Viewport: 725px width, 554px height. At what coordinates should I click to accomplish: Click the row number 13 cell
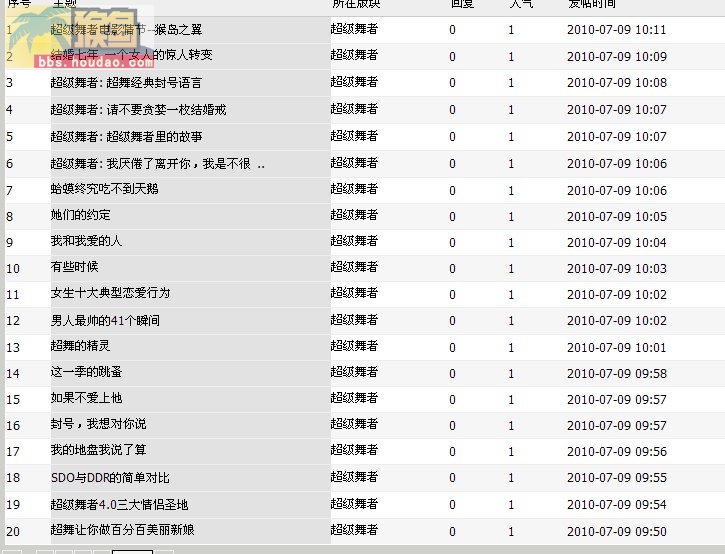click(13, 347)
